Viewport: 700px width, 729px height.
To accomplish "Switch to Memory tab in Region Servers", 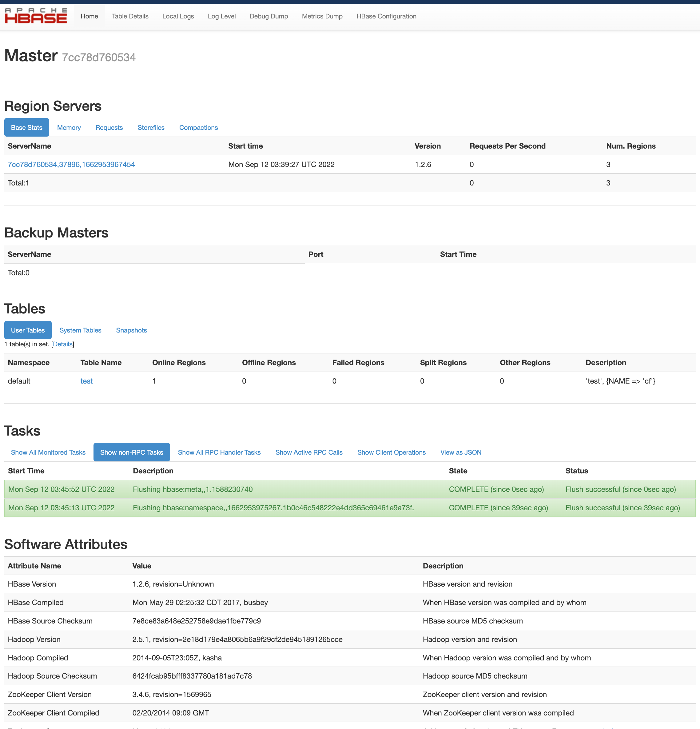I will [69, 128].
